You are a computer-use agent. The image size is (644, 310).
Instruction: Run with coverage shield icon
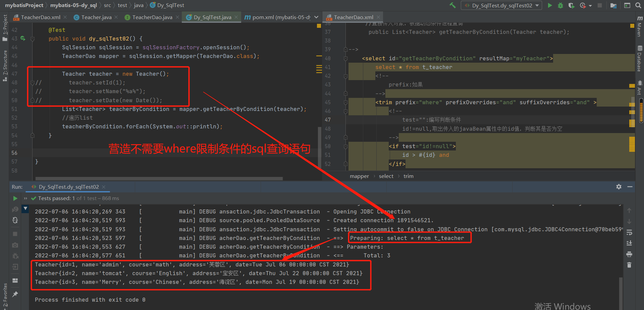click(x=571, y=5)
